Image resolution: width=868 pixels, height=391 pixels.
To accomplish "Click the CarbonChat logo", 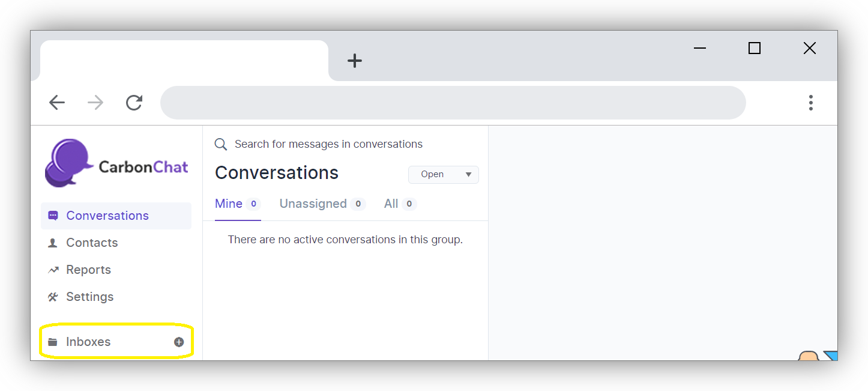I will (116, 163).
